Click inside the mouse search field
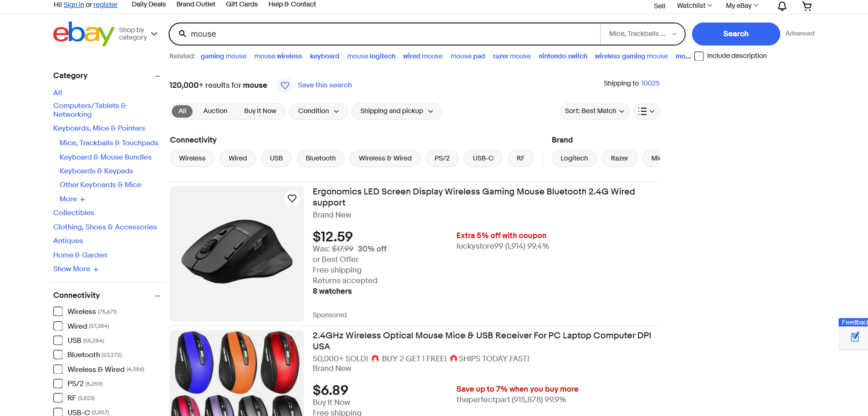Screen dimensions: 868x416 click(x=322, y=34)
